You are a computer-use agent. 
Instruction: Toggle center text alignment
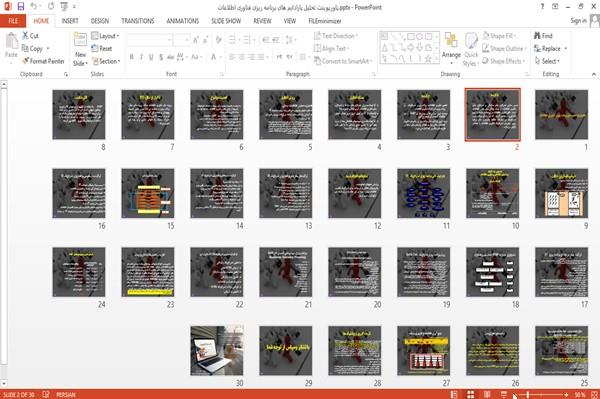pyautogui.click(x=241, y=57)
